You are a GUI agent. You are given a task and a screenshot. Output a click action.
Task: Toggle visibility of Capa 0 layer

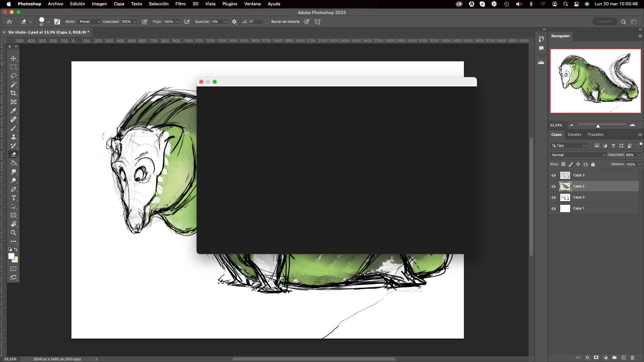(553, 197)
